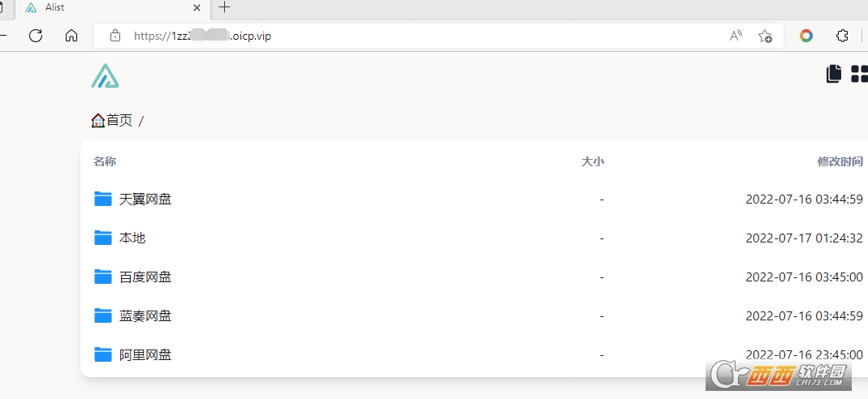
Task: Open the 本地 folder
Action: point(132,238)
